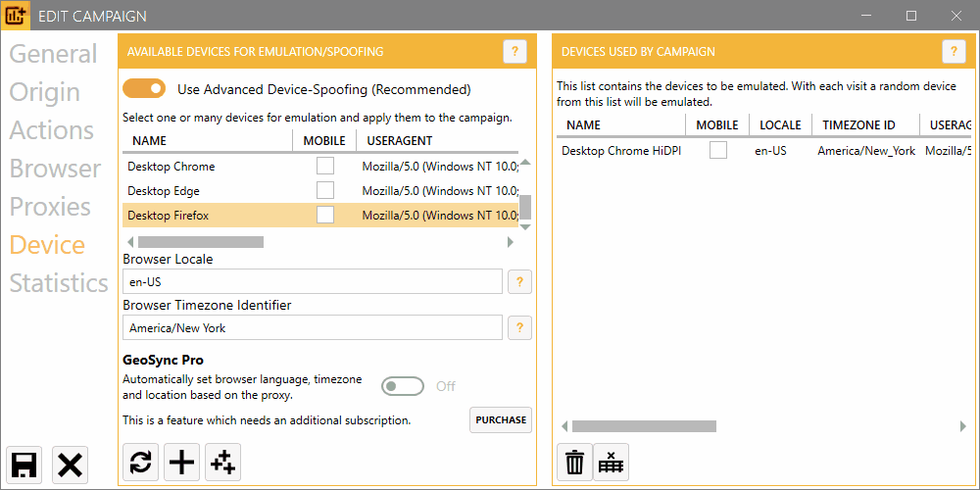Image resolution: width=980 pixels, height=490 pixels.
Task: Click the PURCHASE button
Action: point(501,419)
